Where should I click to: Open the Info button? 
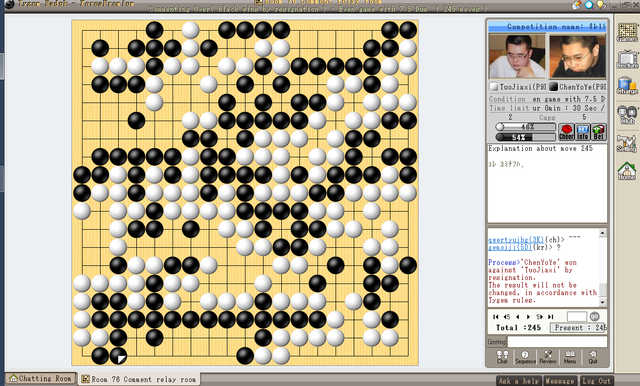tap(582, 132)
